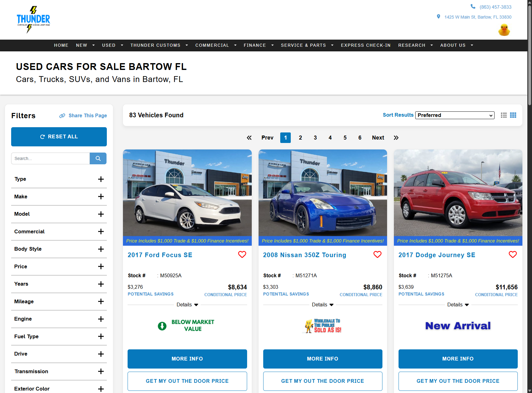Open the Finance menu

pyautogui.click(x=259, y=45)
